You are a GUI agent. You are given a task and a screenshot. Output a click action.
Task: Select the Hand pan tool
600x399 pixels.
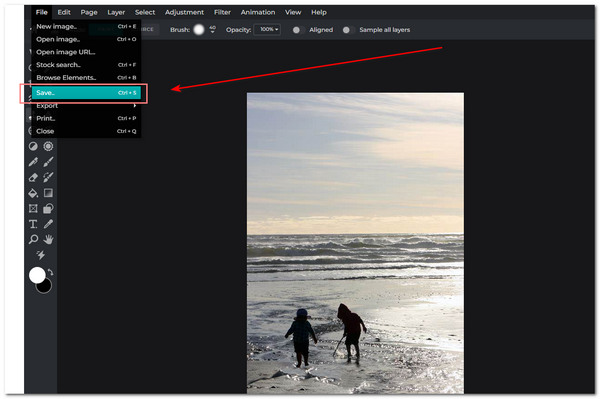[x=48, y=239]
